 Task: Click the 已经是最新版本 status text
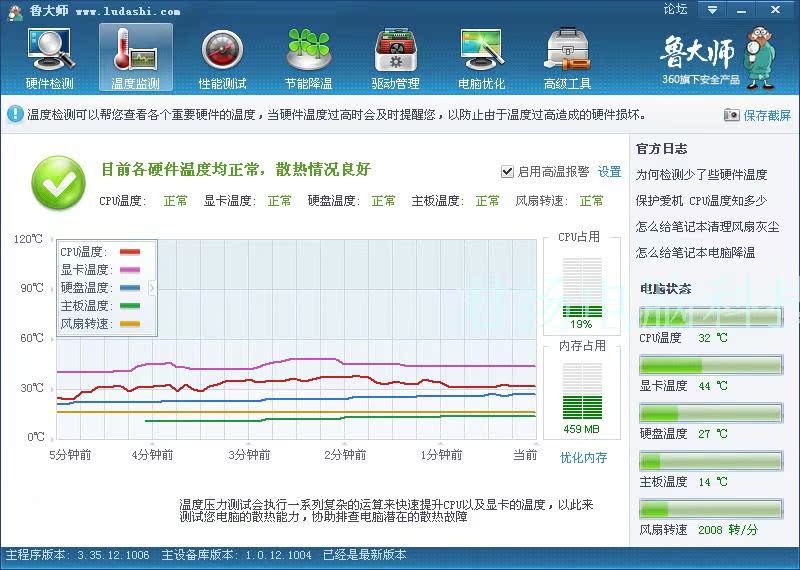coord(365,555)
